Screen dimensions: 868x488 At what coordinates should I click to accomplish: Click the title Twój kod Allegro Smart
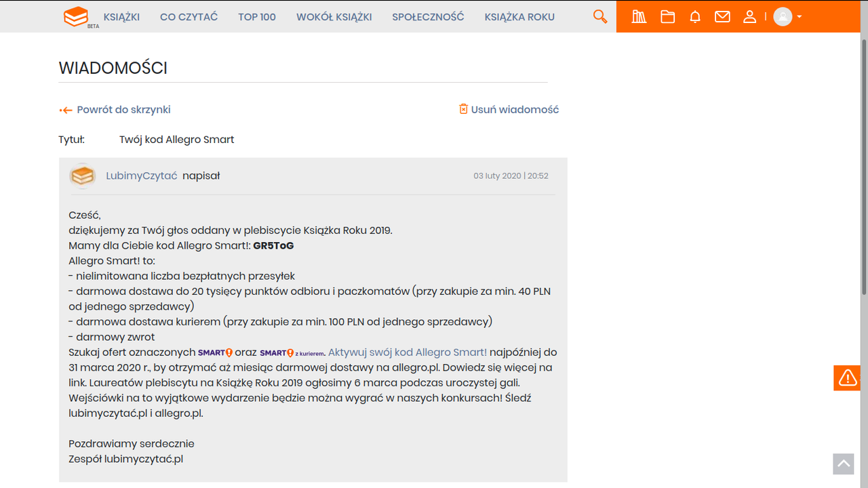(176, 140)
